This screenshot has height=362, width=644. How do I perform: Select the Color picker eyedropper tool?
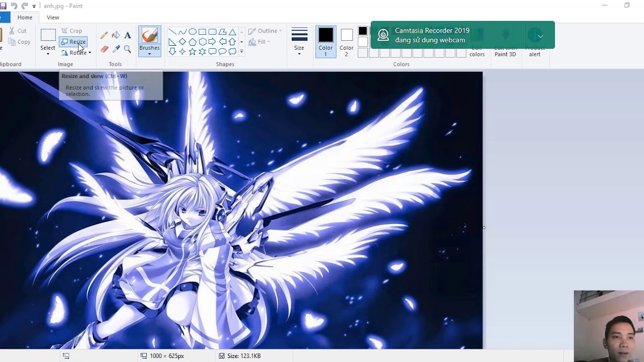click(x=116, y=49)
